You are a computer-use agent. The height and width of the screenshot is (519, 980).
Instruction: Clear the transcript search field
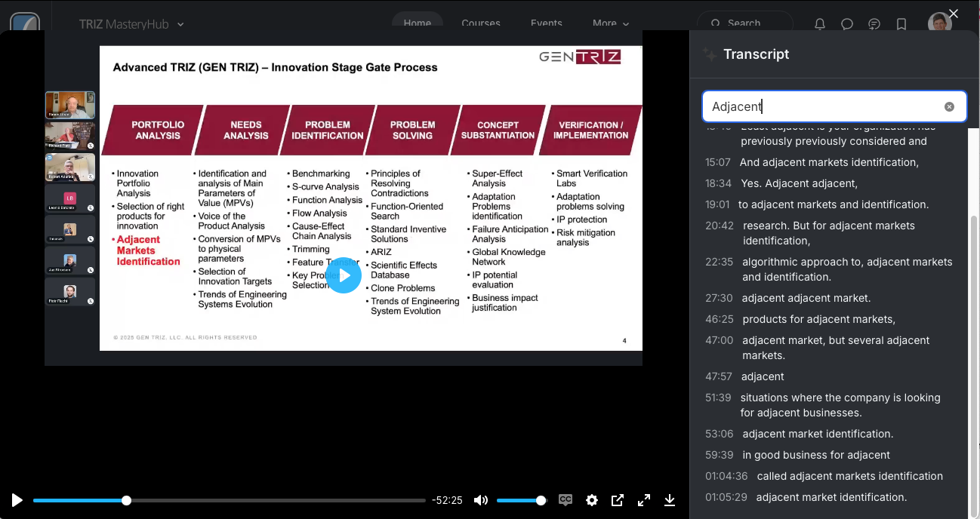click(950, 106)
